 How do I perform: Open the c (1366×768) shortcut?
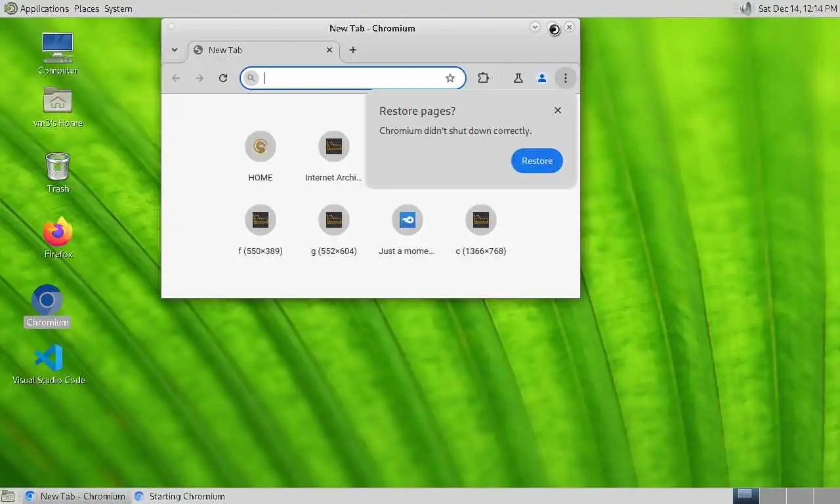(x=481, y=230)
